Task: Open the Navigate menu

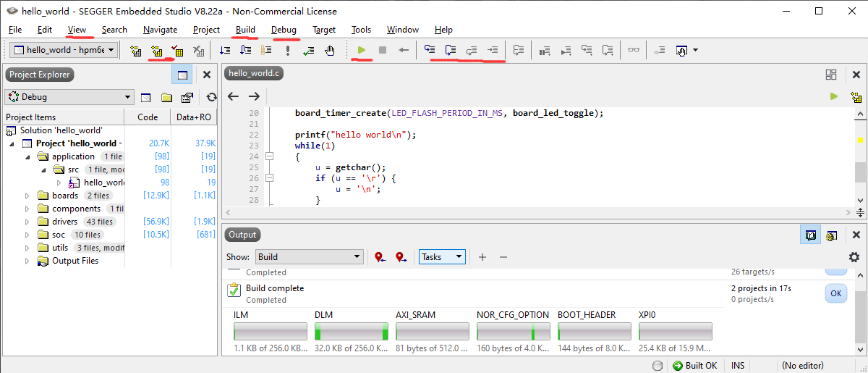Action: 160,30
